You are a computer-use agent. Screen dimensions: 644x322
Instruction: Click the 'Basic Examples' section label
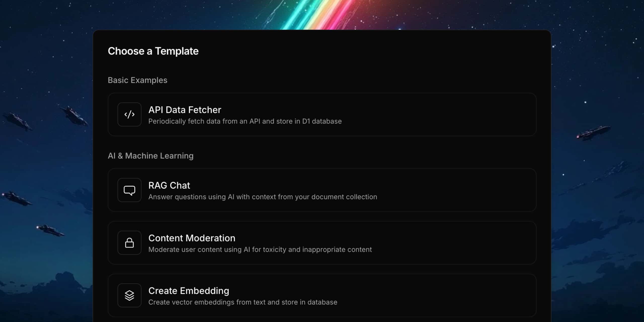[137, 80]
